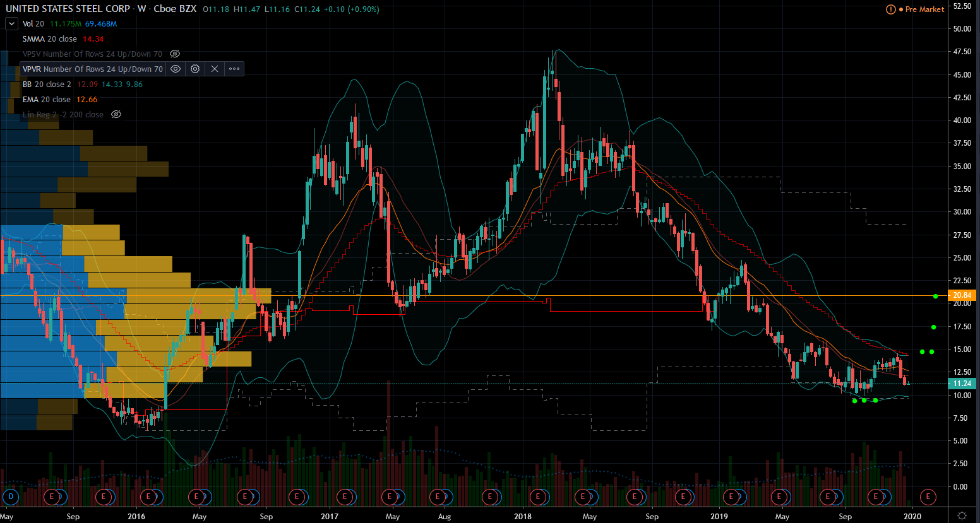980x523 pixels.
Task: Click the Pre Market session label
Action: coord(925,9)
